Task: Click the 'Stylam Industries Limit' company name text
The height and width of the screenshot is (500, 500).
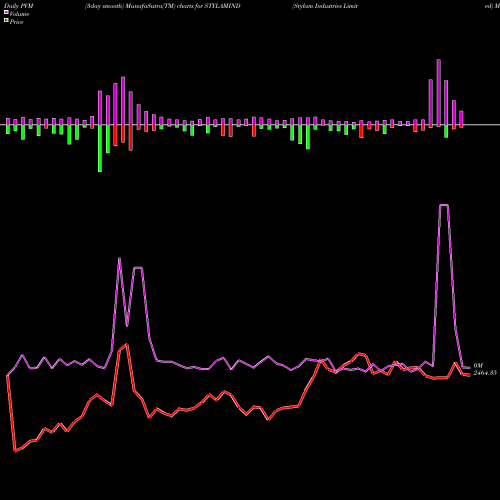Action: coord(326,6)
